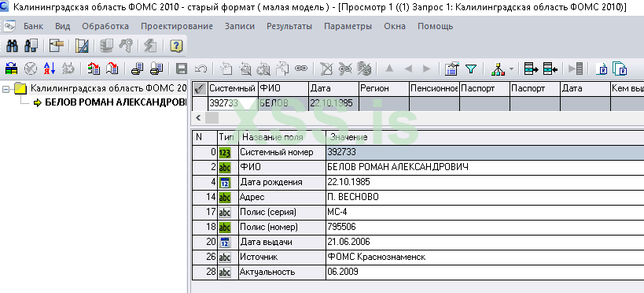Viewport: 644px width, 293px height.
Task: Click the second printer documents icon
Action: [156, 69]
